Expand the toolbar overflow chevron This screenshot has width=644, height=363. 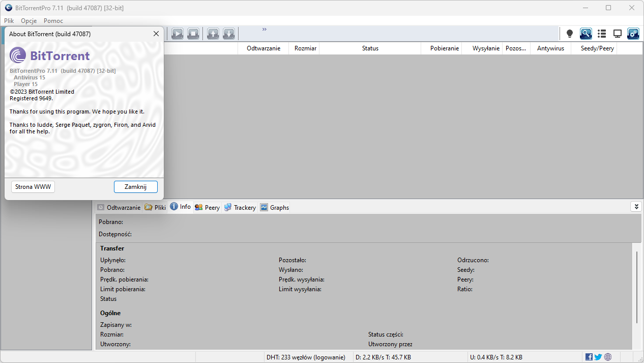[x=265, y=29]
